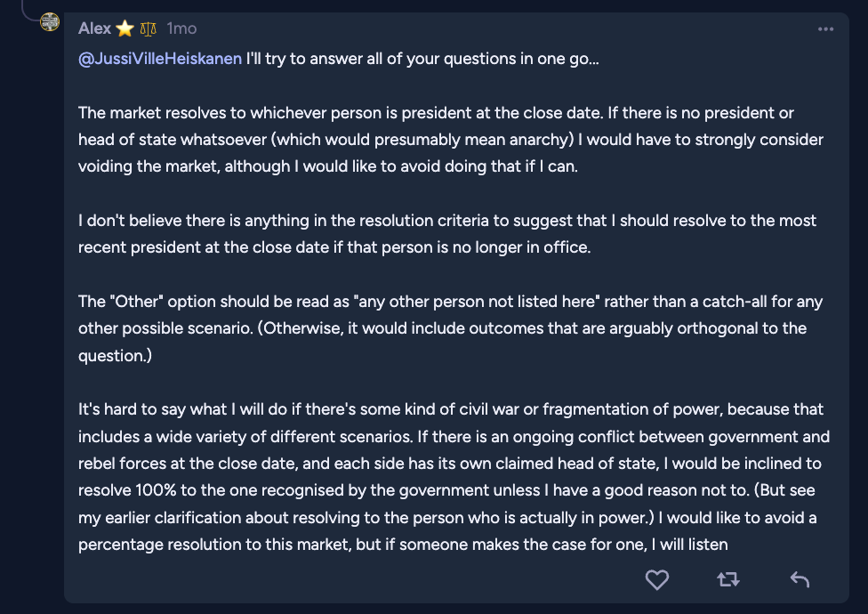Click the gold star badge beside Alex
The width and height of the screenshot is (868, 614).
pyautogui.click(x=125, y=28)
